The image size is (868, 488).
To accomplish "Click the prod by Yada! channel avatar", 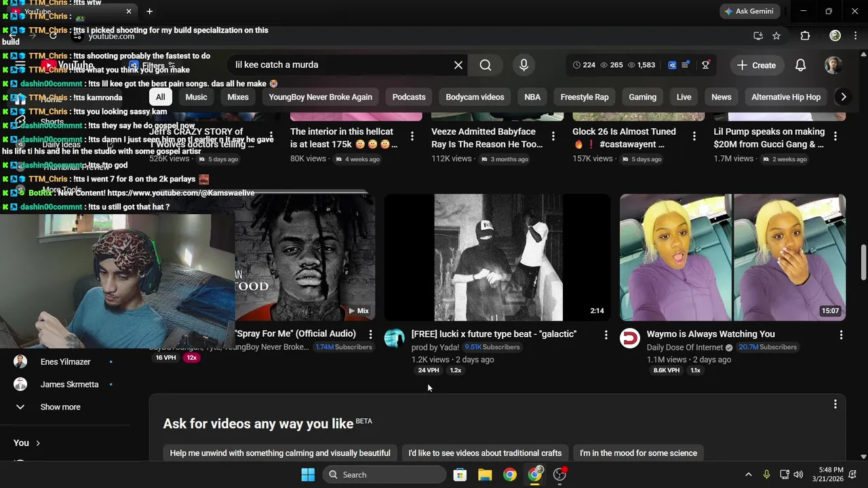I will point(395,338).
